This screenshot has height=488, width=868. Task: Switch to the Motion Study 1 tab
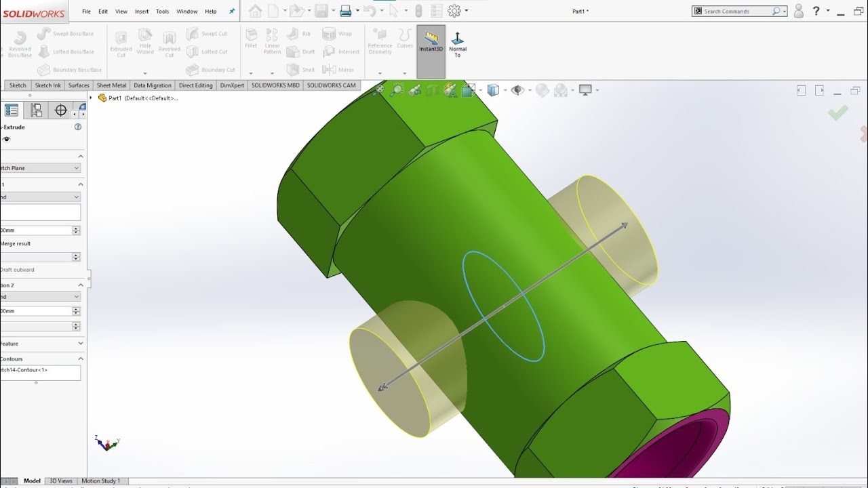[101, 481]
